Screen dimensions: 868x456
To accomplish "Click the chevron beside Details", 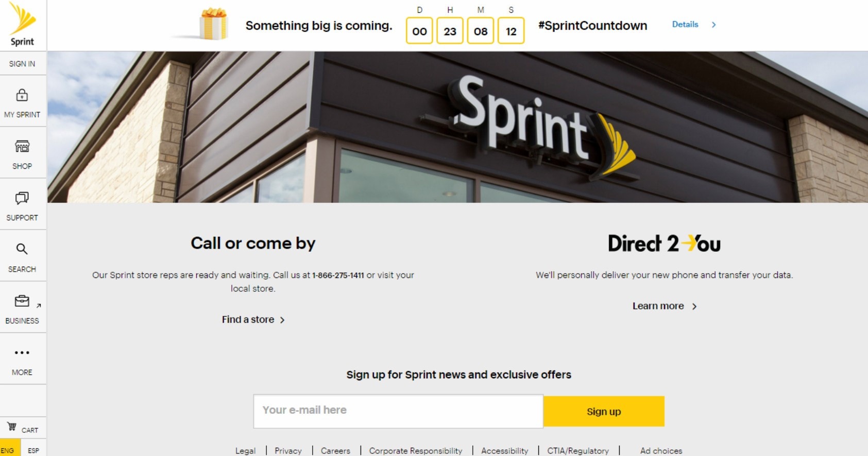I will 714,25.
